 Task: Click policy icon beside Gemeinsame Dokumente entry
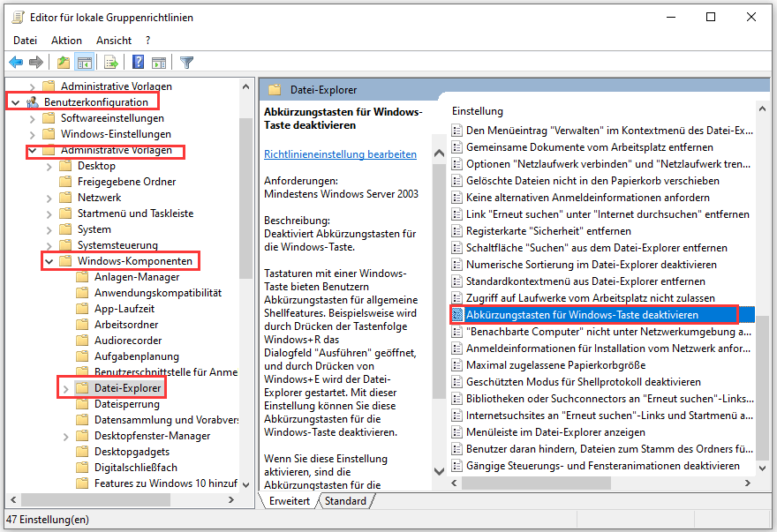coord(456,147)
